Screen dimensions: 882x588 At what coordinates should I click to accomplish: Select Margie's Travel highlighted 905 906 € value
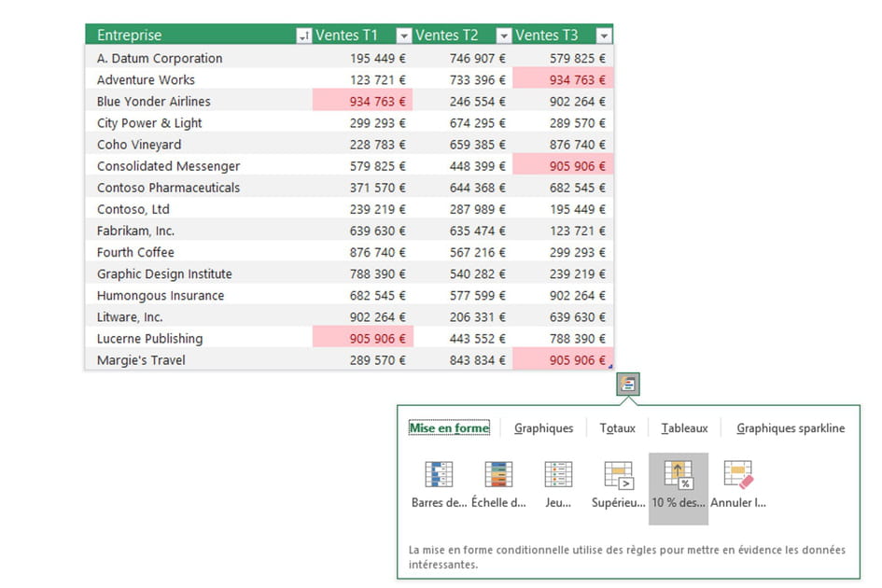[x=569, y=359]
